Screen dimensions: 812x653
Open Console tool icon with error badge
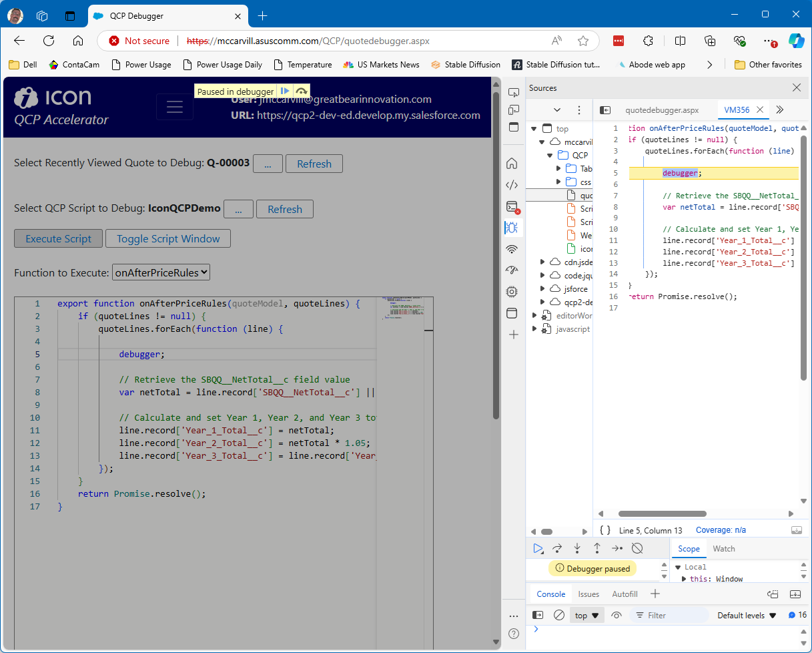tap(512, 206)
